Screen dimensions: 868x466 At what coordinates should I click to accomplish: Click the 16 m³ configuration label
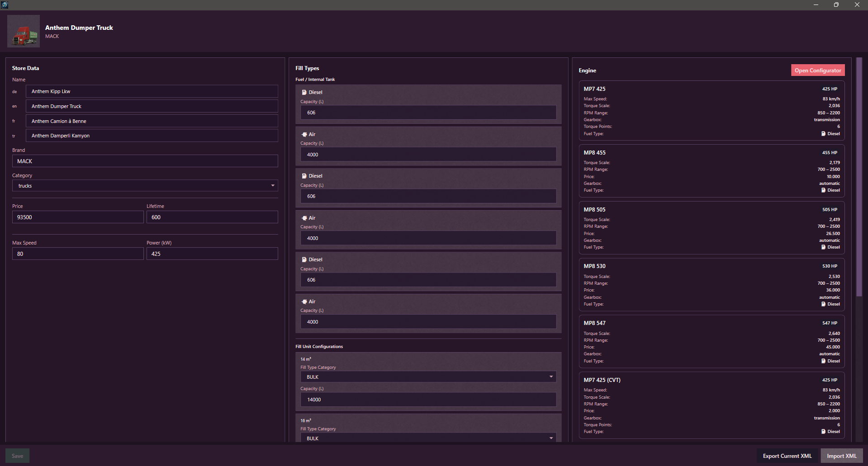click(x=306, y=421)
